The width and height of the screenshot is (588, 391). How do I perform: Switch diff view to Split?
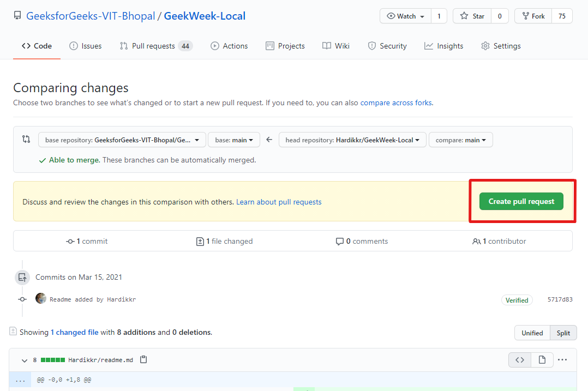pos(563,333)
